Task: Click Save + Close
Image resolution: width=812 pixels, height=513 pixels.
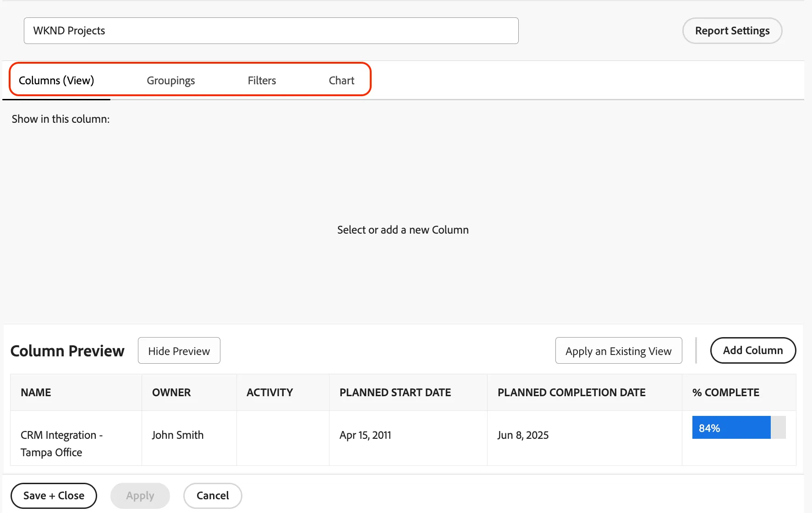Action: 54,496
